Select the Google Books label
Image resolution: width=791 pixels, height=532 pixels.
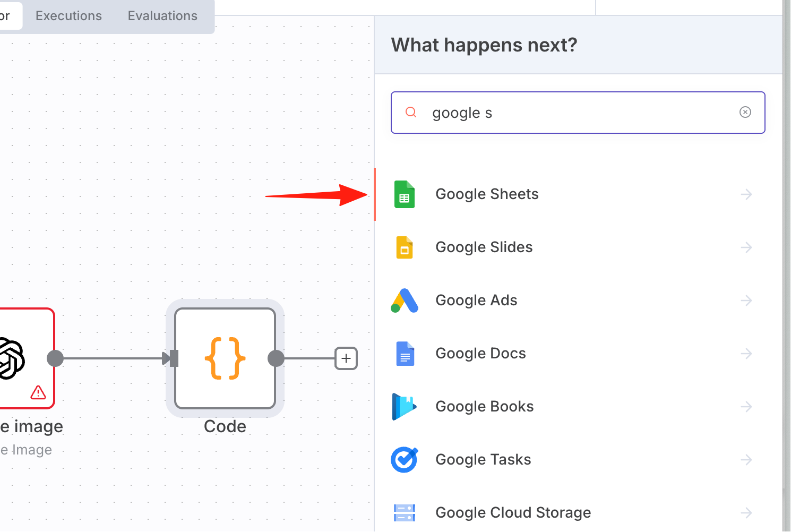(x=485, y=407)
